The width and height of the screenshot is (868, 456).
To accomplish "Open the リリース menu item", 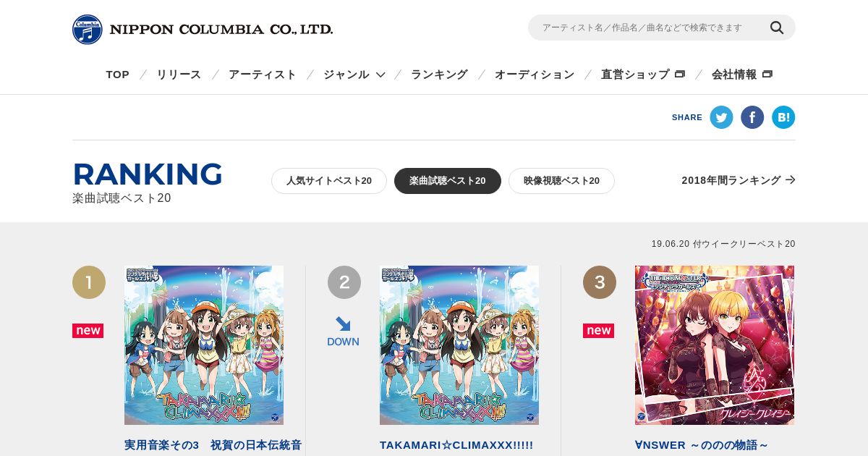I will click(x=179, y=75).
